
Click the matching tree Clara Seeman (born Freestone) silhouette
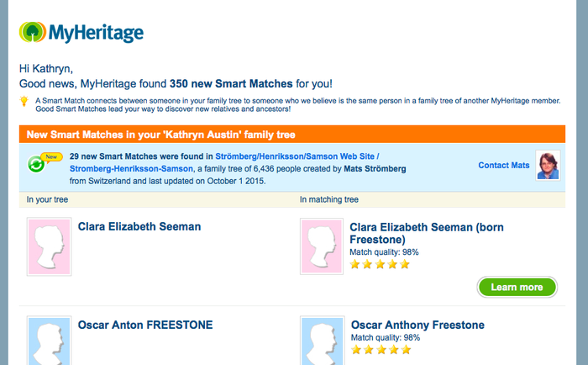pos(322,246)
